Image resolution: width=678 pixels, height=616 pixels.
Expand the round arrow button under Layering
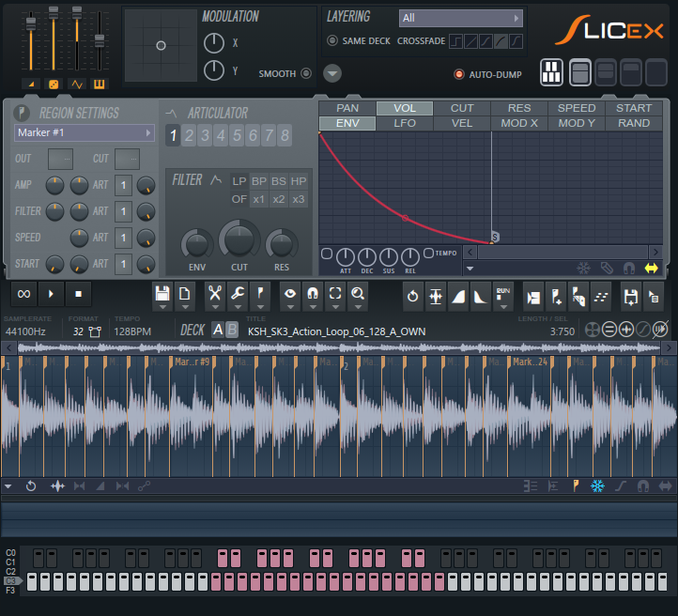(x=332, y=73)
